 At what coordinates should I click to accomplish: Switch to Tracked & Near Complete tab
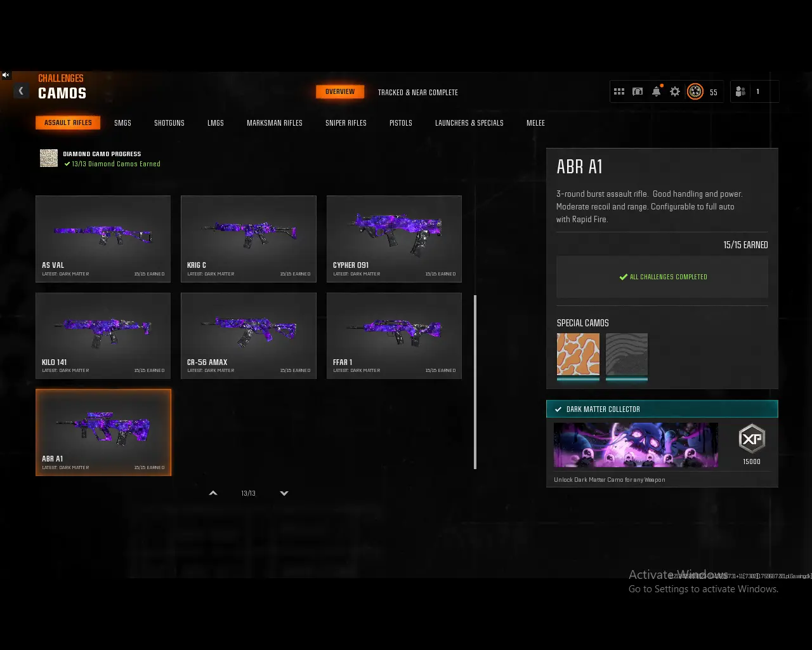418,93
